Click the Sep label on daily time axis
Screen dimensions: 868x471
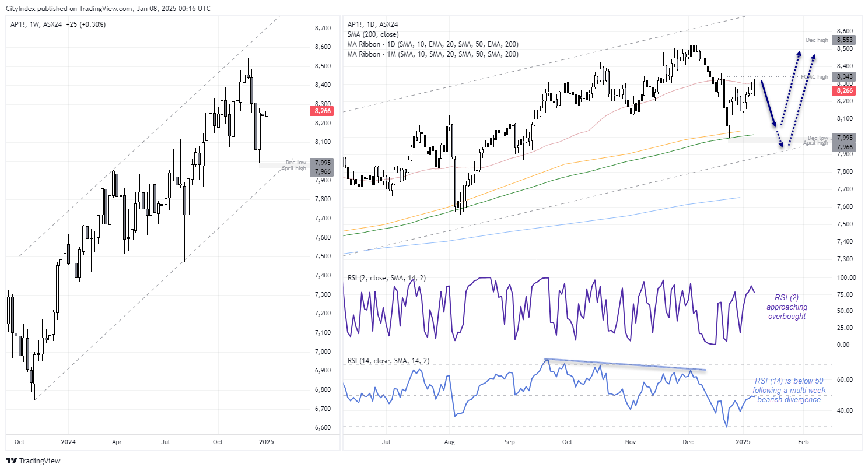tap(510, 442)
